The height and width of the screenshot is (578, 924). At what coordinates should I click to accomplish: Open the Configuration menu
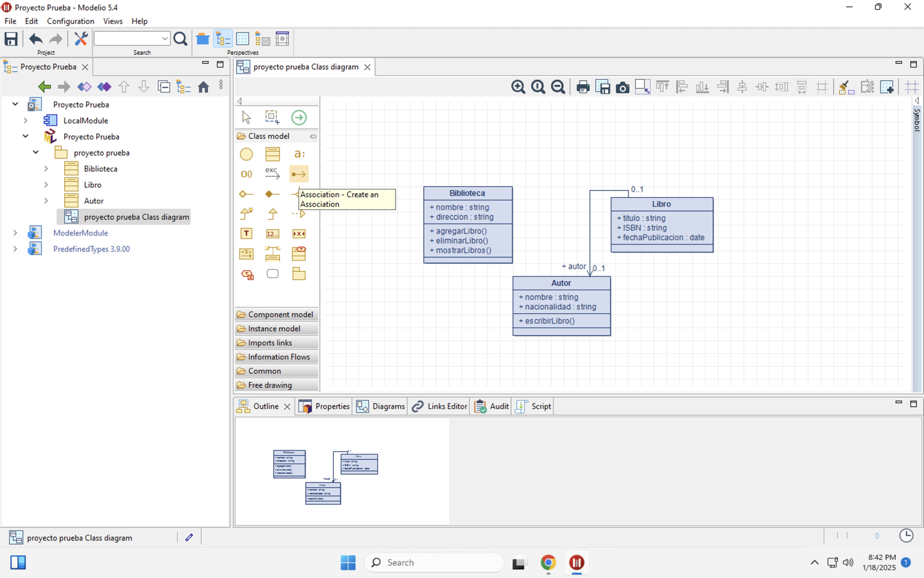click(x=70, y=21)
